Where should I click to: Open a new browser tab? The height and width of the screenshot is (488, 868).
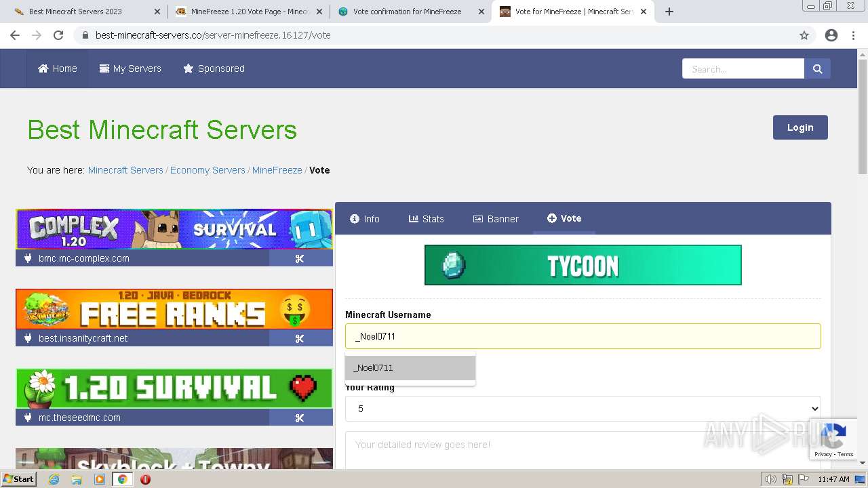[669, 12]
